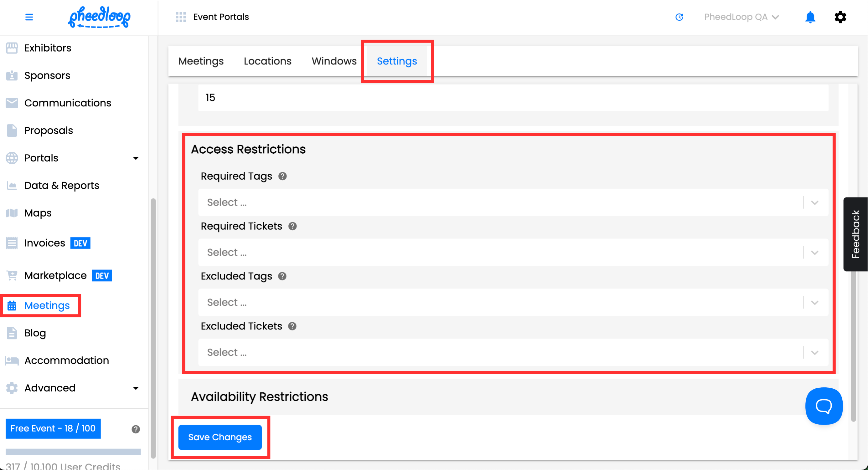Open notifications bell icon
This screenshot has width=868, height=470.
pos(810,17)
